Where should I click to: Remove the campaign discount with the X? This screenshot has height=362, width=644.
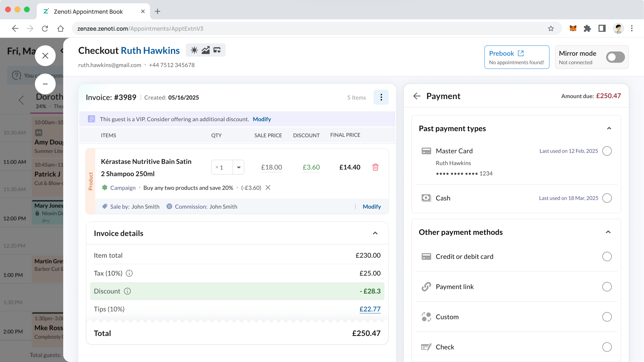[x=268, y=188]
